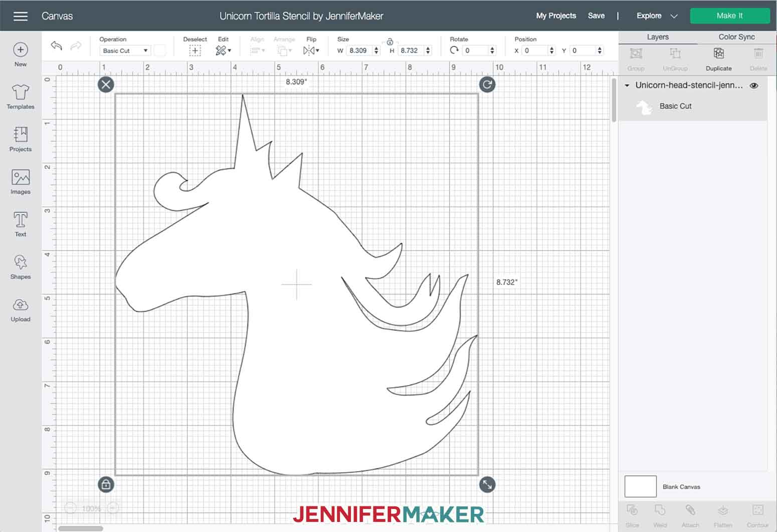Save the project
This screenshot has height=532, width=777.
(596, 16)
